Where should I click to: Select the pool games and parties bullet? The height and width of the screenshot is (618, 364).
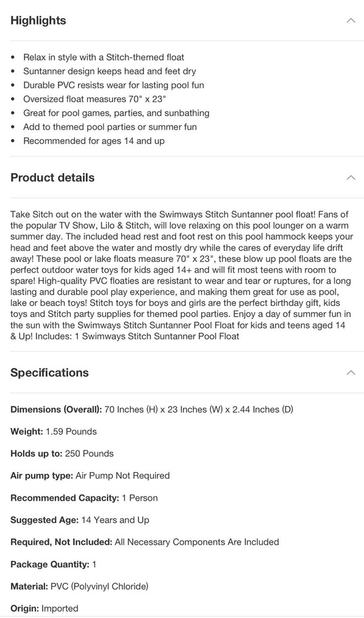[x=116, y=113]
